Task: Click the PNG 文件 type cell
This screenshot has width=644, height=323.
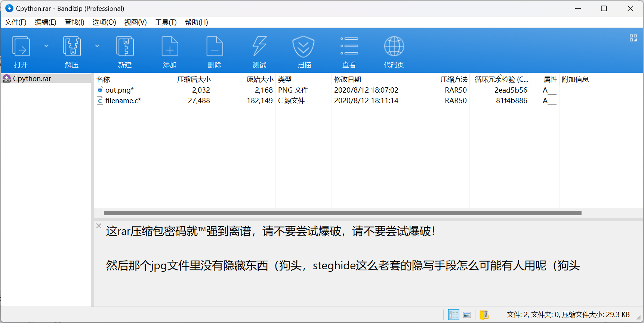Action: click(293, 90)
